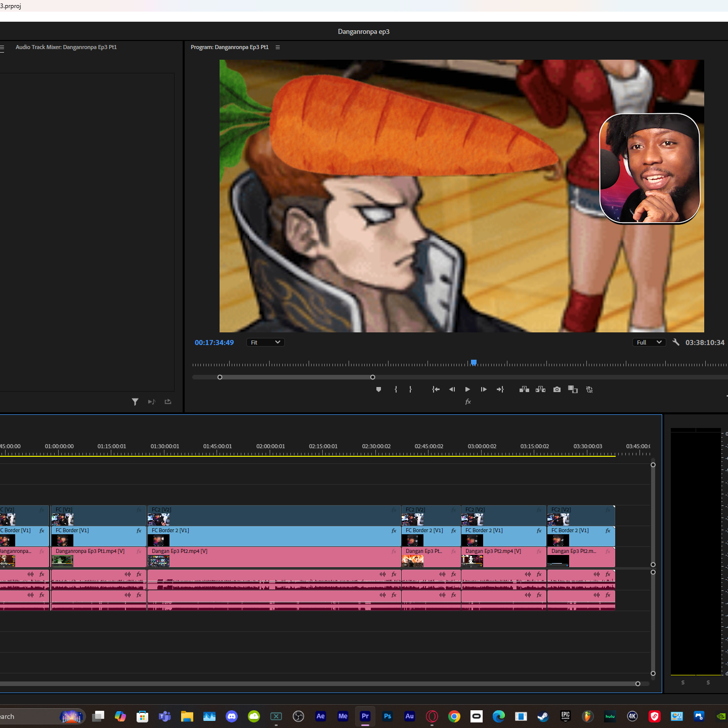
Task: Click the Mark Out bracket button
Action: pos(410,390)
